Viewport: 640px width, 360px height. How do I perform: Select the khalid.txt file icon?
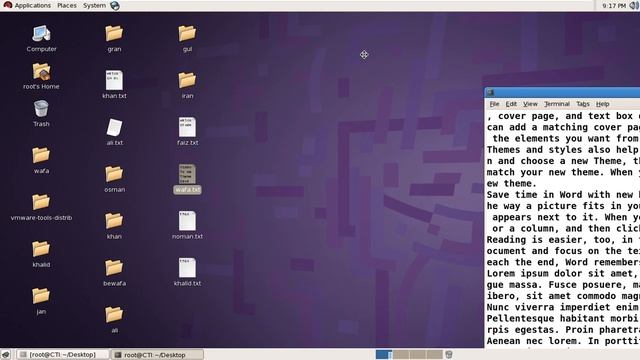(187, 268)
